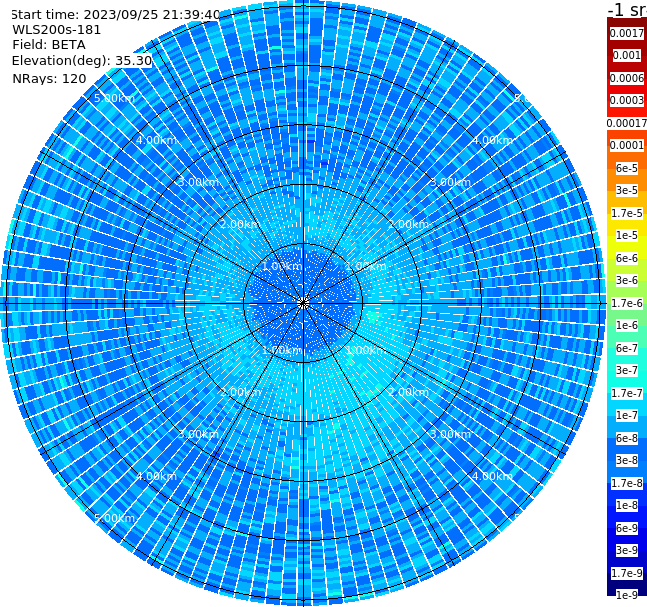The width and height of the screenshot is (647, 607).
Task: Click the 6e-7 colorbar tick
Action: pos(627,348)
